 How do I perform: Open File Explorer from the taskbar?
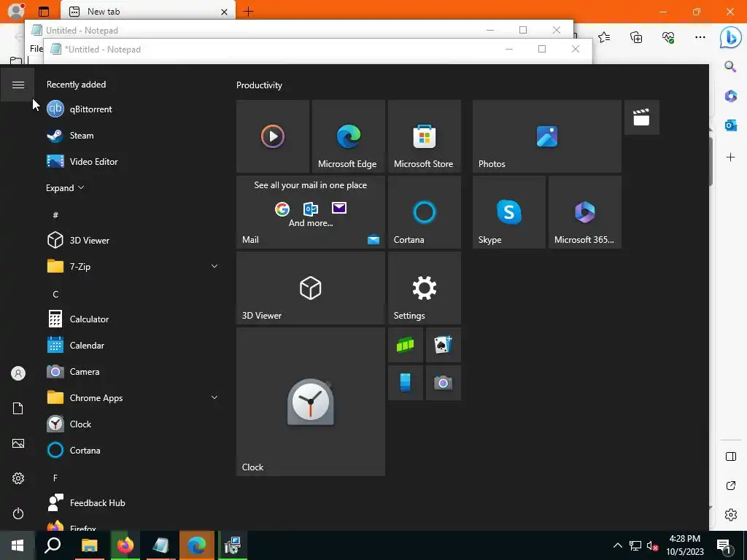pos(89,545)
